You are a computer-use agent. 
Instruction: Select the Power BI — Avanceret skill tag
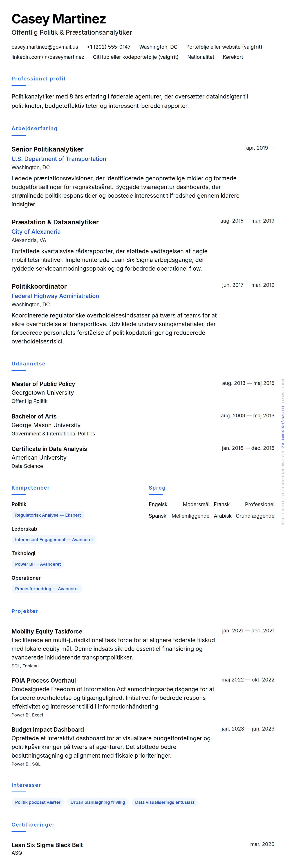[38, 564]
